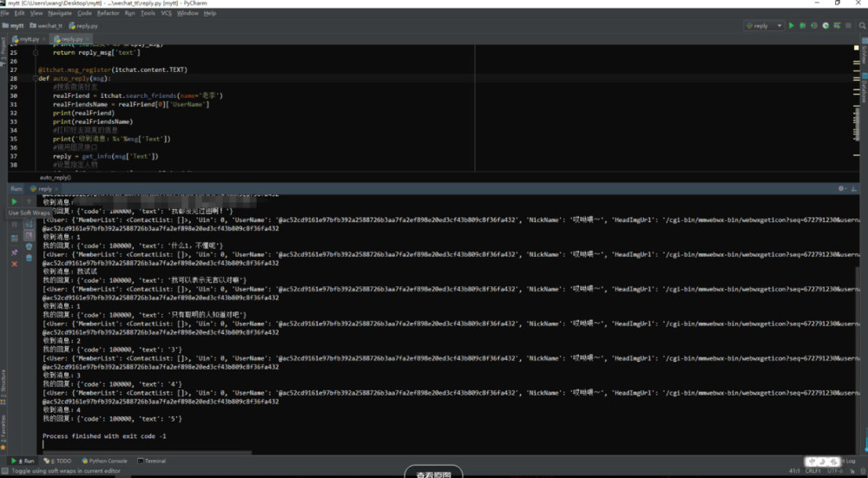Click 'Process finished with exit code -1' text

pos(105,436)
